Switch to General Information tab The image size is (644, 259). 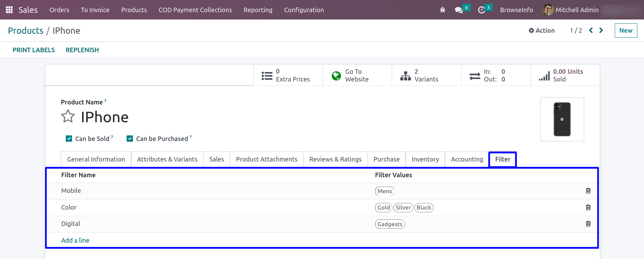point(96,159)
